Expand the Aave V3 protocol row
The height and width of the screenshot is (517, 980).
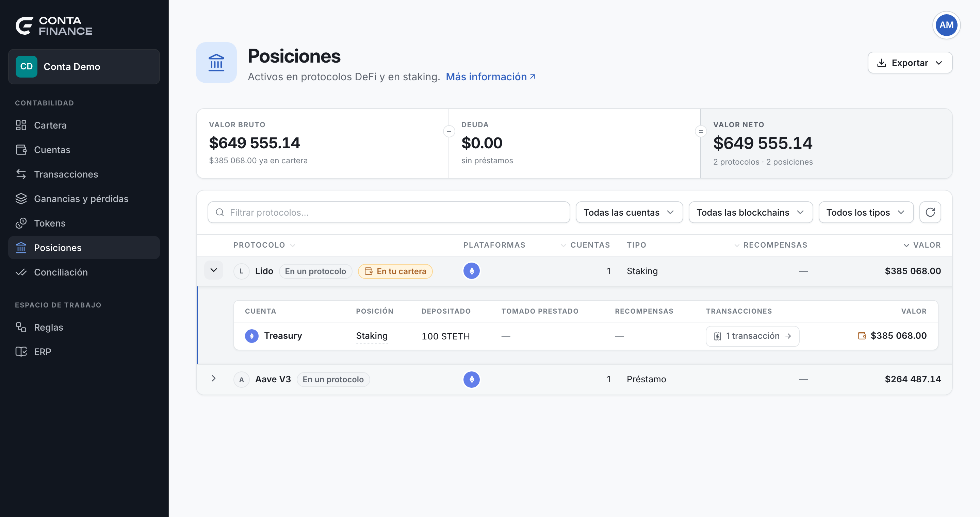click(213, 379)
